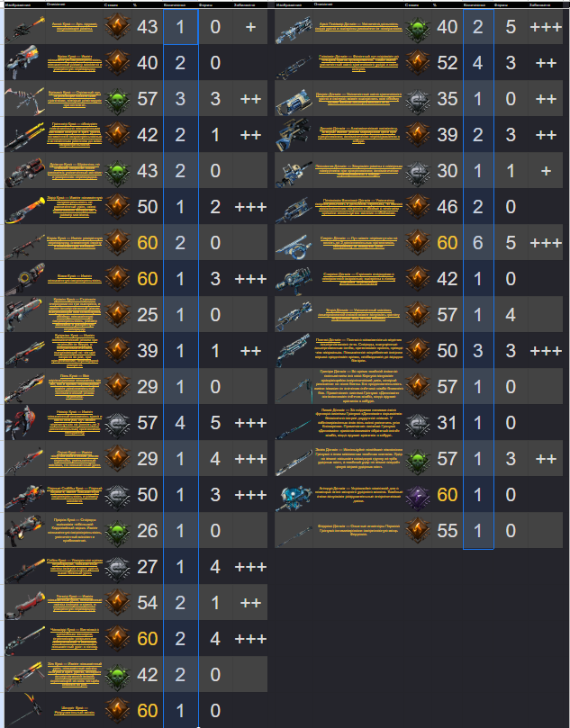Open the yellow description link in the 54 percent row
570x728 pixels.
75,603
